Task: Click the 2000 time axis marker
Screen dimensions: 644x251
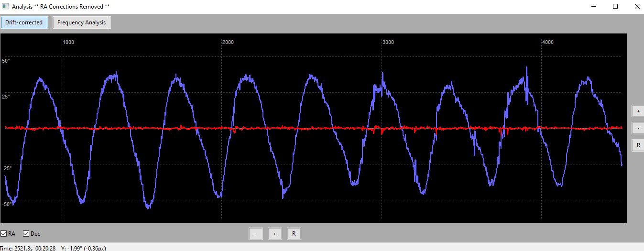Action: tap(228, 42)
